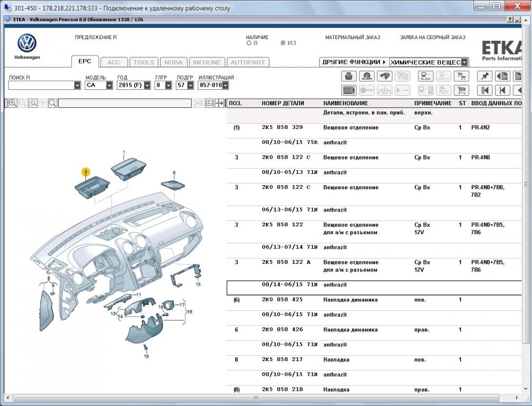Click the help question mark button
This screenshot has width=532, height=406.
click(x=510, y=20)
